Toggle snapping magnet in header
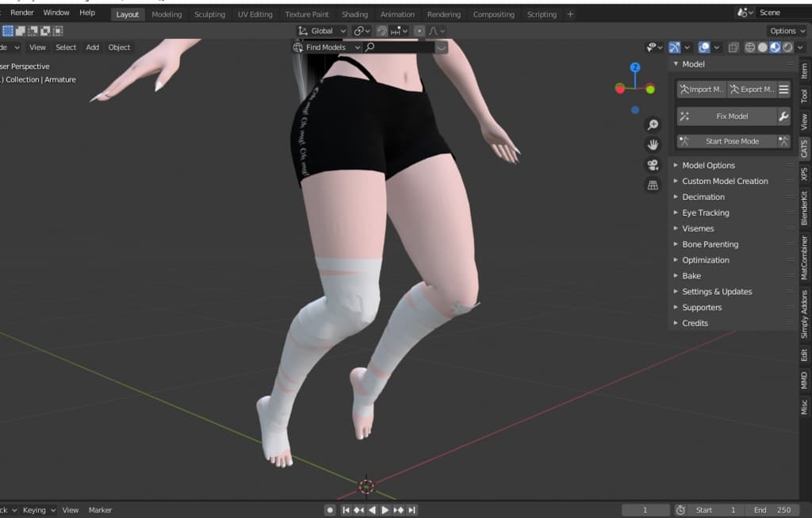The image size is (812, 518). (381, 31)
